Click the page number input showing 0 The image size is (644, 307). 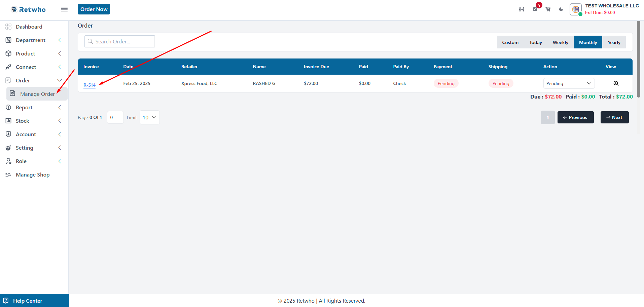pos(115,117)
